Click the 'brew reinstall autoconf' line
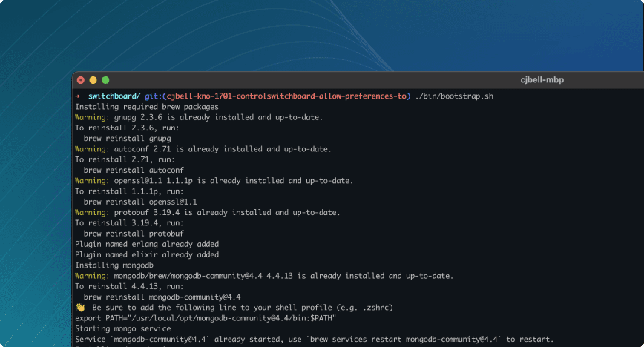 click(x=134, y=170)
